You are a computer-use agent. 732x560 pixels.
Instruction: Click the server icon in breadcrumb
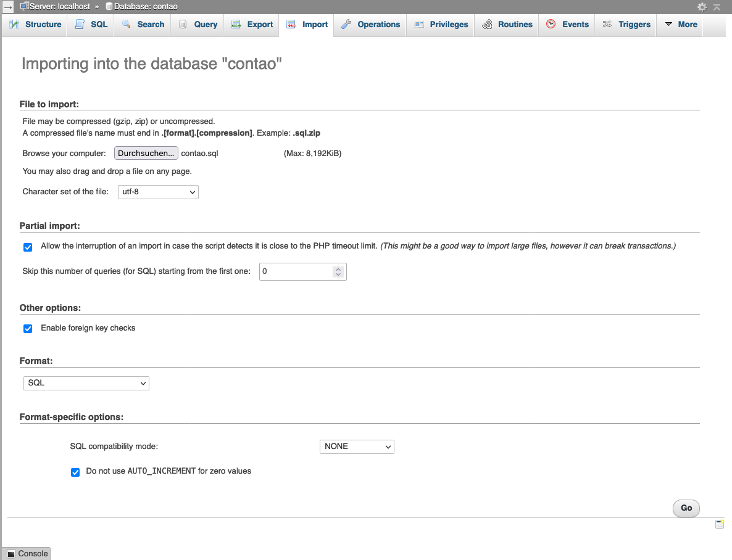24,7
